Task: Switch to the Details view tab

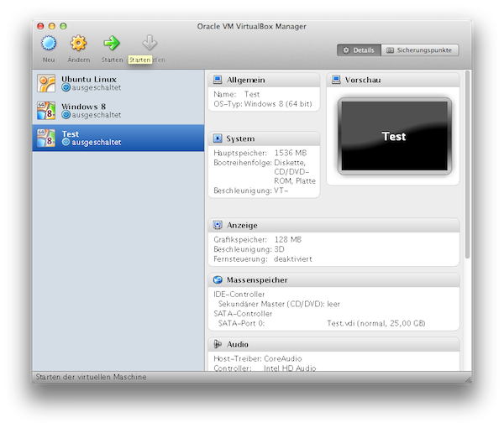Action: (x=359, y=50)
